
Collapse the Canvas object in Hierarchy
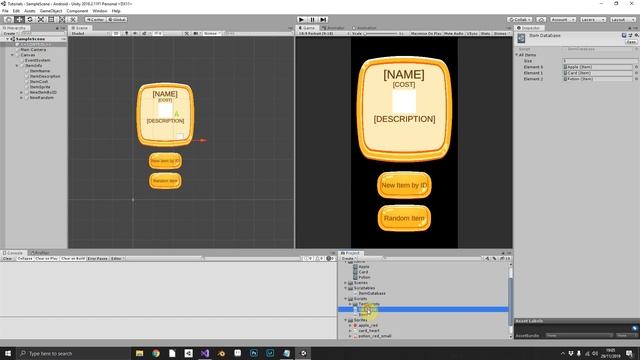(x=12, y=55)
